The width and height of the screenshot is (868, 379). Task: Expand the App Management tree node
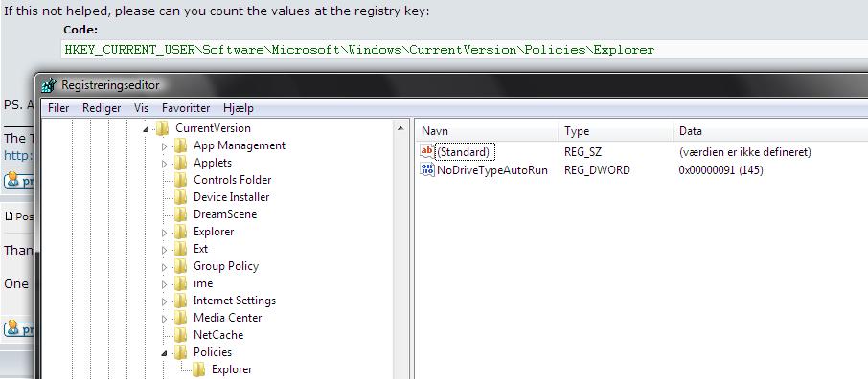(164, 146)
